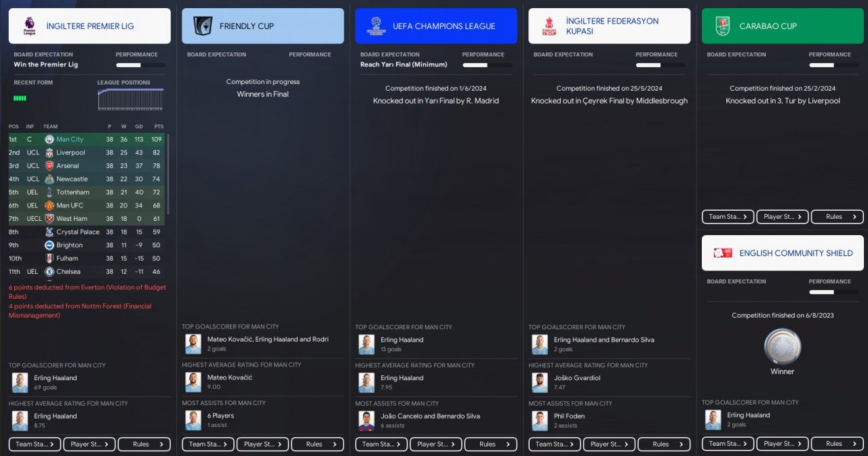Open Player Stats in Friendly Cup panel
The height and width of the screenshot is (456, 868).
click(x=263, y=444)
